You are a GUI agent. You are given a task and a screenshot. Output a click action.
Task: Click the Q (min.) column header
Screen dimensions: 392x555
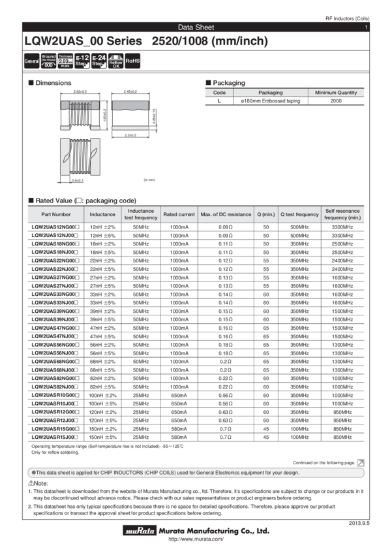pyautogui.click(x=266, y=215)
